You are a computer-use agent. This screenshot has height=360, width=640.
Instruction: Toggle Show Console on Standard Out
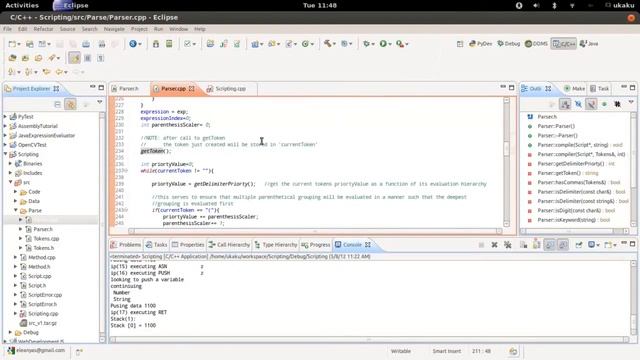[550, 244]
